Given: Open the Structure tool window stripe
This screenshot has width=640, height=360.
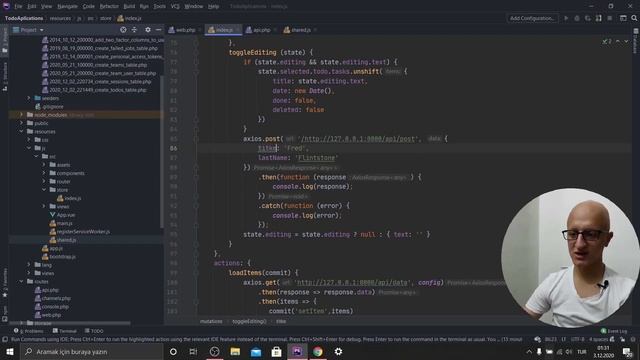Looking at the screenshot, I should point(4,76).
